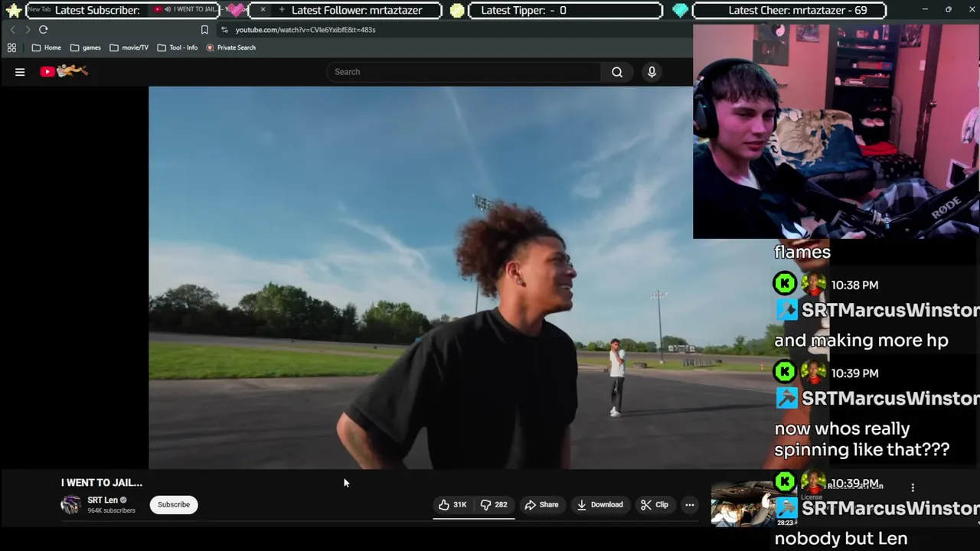Open the Private Search bookmark
This screenshot has width=980, height=551.
[x=231, y=47]
